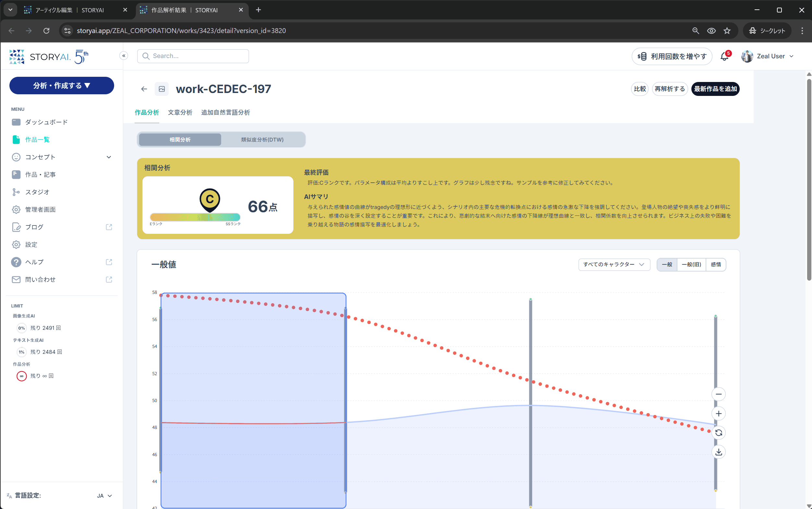The width and height of the screenshot is (812, 509).
Task: Zoom in chart with plus icon
Action: point(718,413)
